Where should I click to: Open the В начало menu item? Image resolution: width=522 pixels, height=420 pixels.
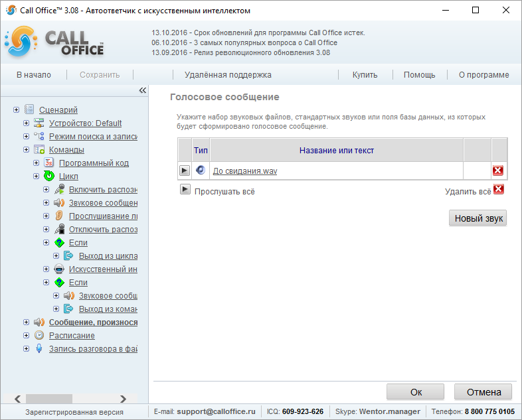(34, 75)
